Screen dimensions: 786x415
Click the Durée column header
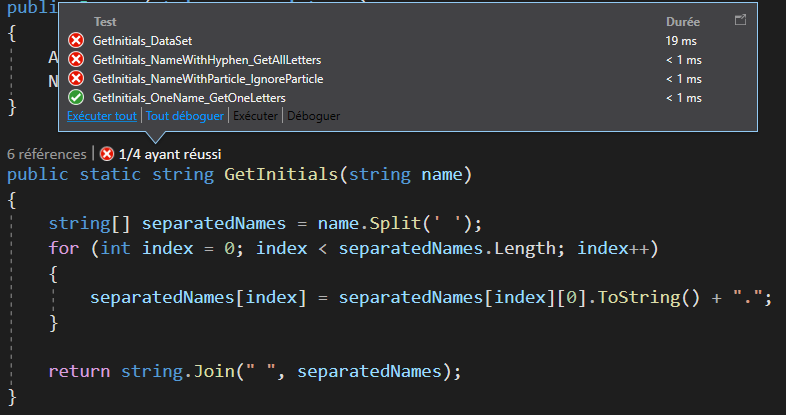tap(683, 22)
